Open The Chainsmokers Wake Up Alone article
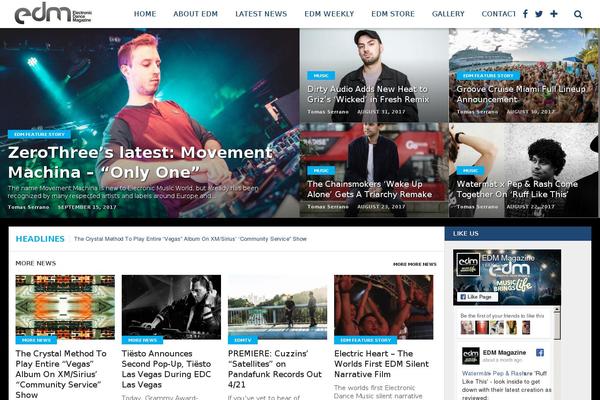The image size is (600, 400). click(369, 189)
